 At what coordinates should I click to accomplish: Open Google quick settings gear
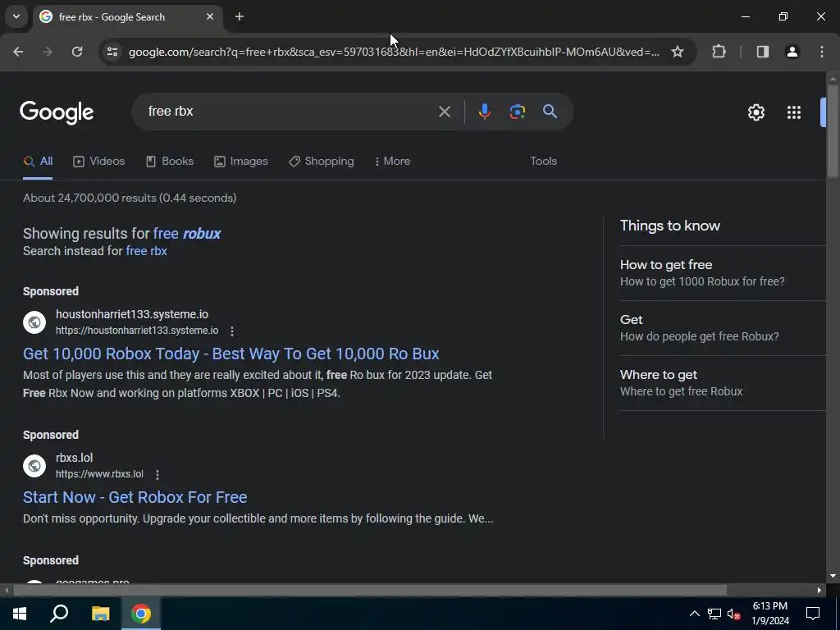tap(756, 112)
